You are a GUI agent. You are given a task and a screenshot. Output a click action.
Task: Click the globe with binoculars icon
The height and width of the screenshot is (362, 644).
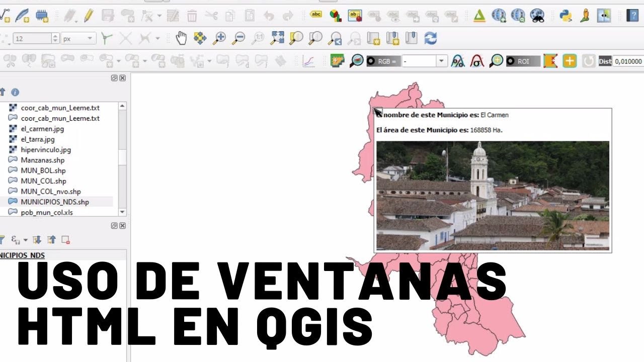pos(537,16)
